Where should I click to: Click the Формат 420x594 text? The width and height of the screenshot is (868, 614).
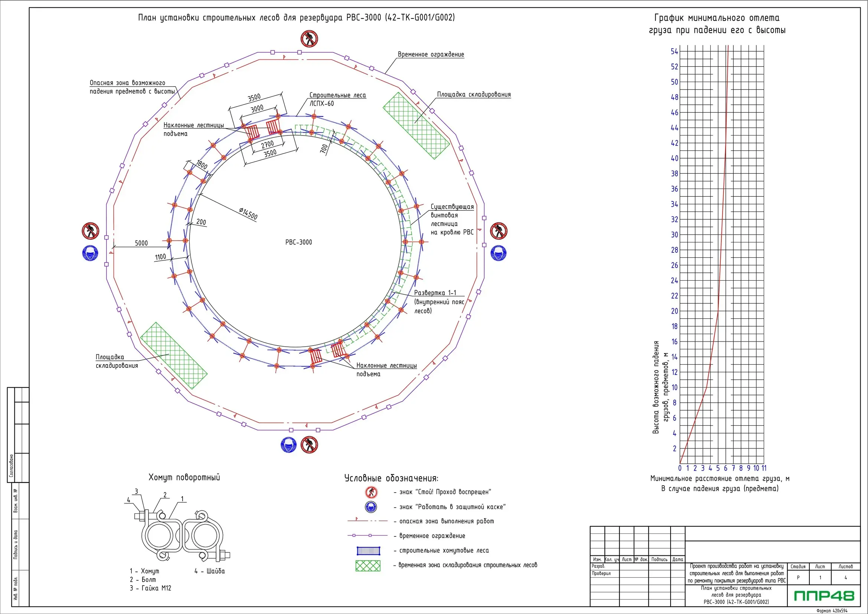832,611
